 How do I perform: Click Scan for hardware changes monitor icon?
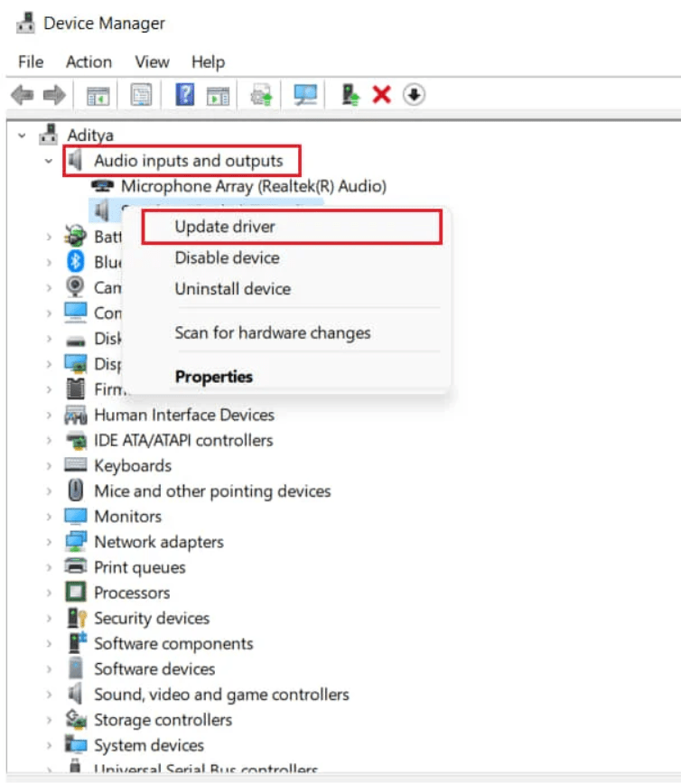[305, 95]
